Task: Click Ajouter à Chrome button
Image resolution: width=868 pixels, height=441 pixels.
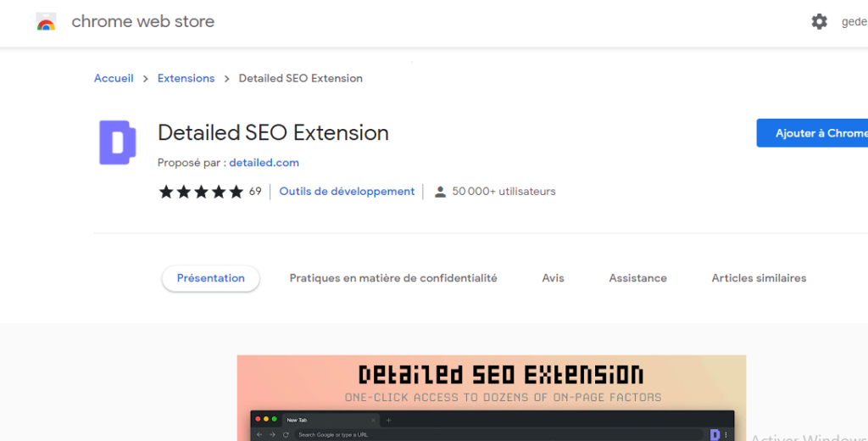Action: coord(812,133)
